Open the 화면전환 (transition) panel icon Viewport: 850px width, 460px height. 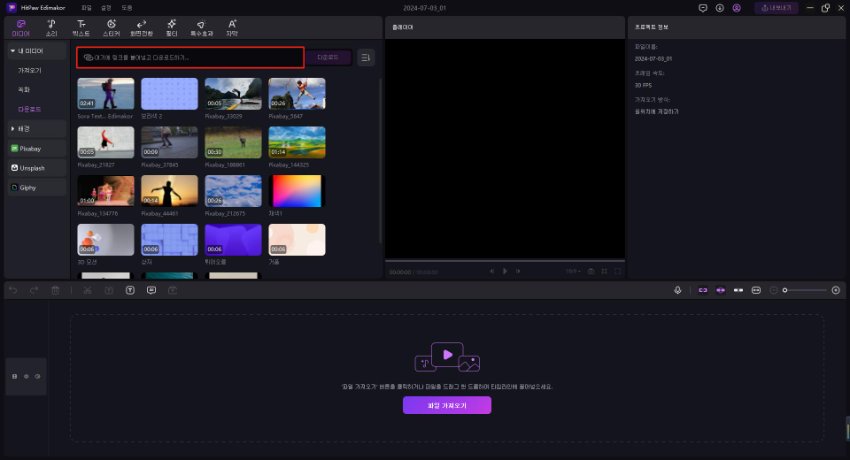(141, 23)
